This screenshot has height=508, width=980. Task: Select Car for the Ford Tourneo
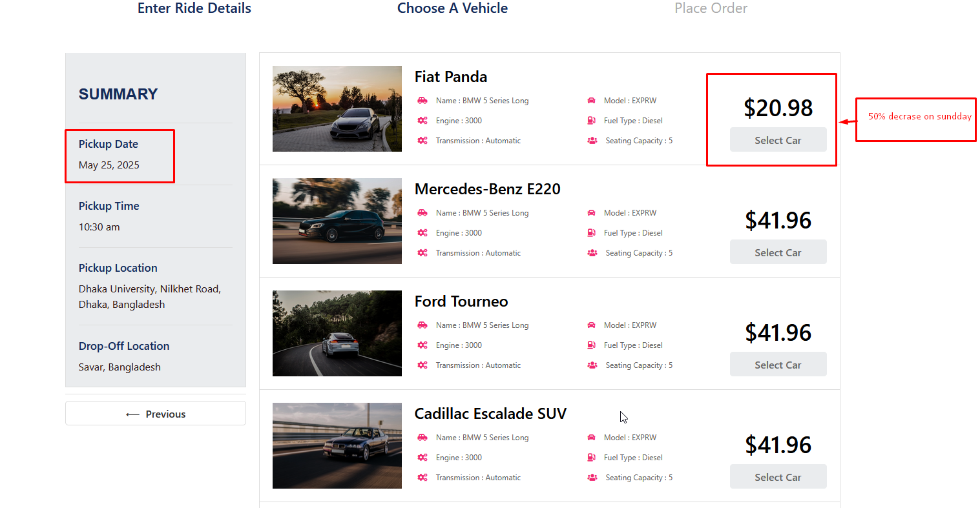point(778,365)
